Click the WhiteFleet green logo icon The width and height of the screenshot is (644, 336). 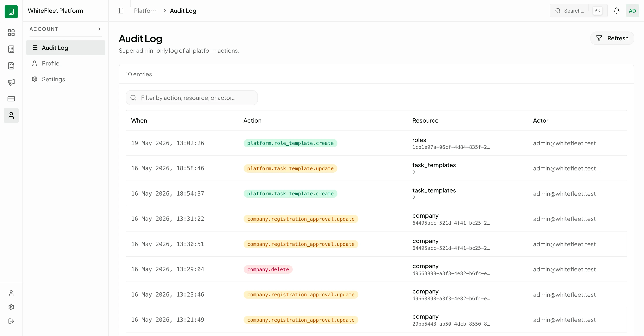[x=11, y=11]
